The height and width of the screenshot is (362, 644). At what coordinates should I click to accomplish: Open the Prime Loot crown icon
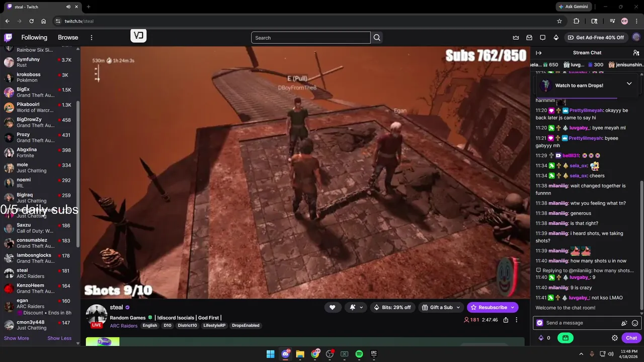(516, 38)
